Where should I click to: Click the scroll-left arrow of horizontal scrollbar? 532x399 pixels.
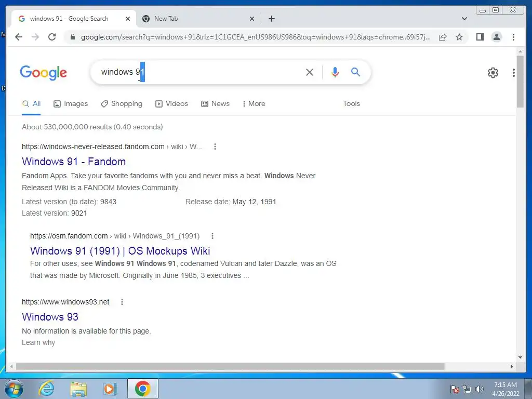click(11, 366)
